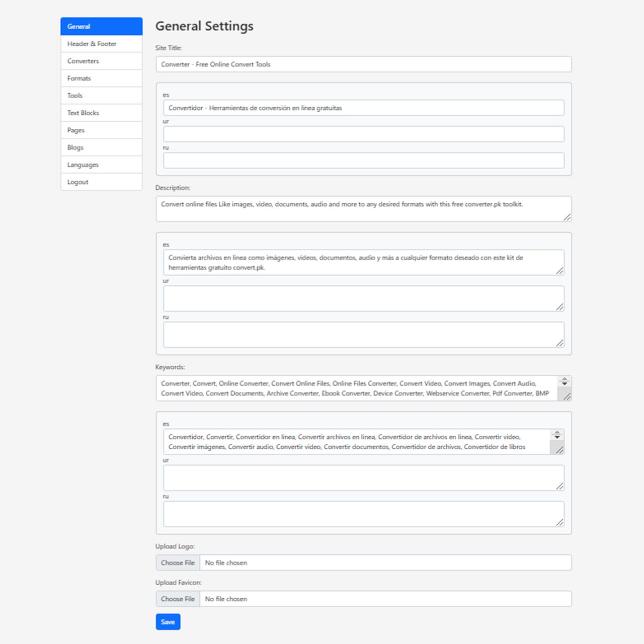Click the empty ur Description textarea
Image resolution: width=644 pixels, height=644 pixels.
pos(364,299)
